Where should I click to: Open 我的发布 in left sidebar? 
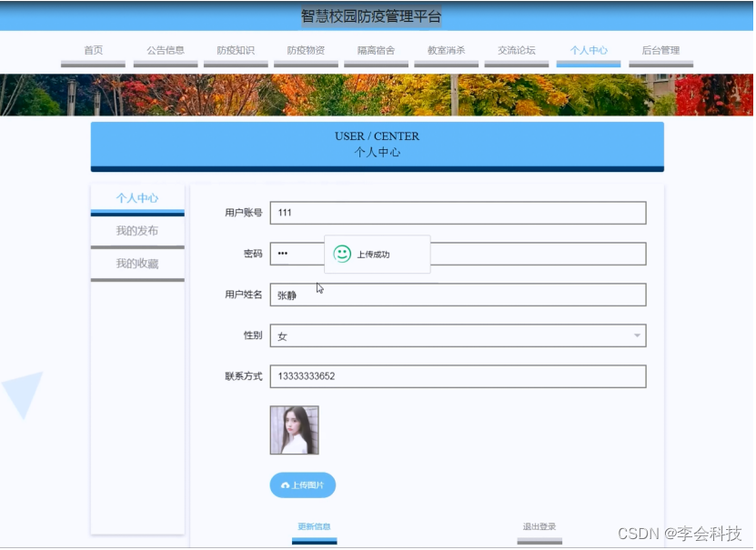pyautogui.click(x=137, y=231)
